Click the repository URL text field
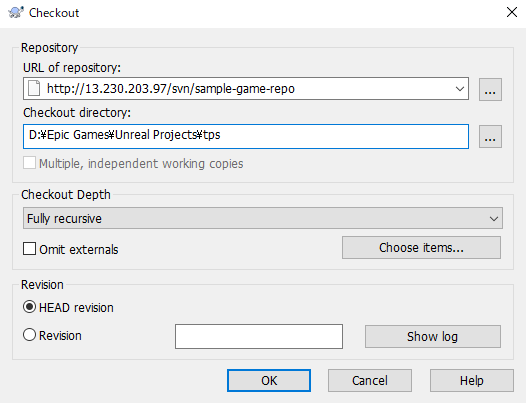This screenshot has width=528, height=406. click(246, 89)
